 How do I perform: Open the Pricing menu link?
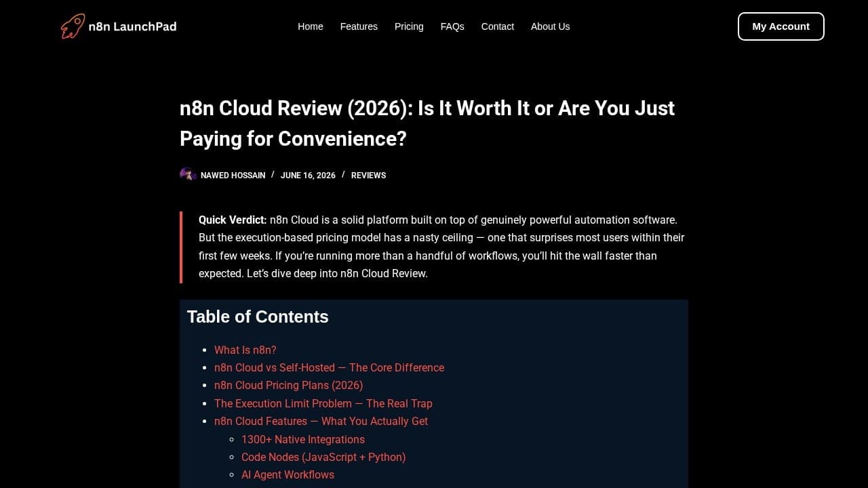[409, 26]
